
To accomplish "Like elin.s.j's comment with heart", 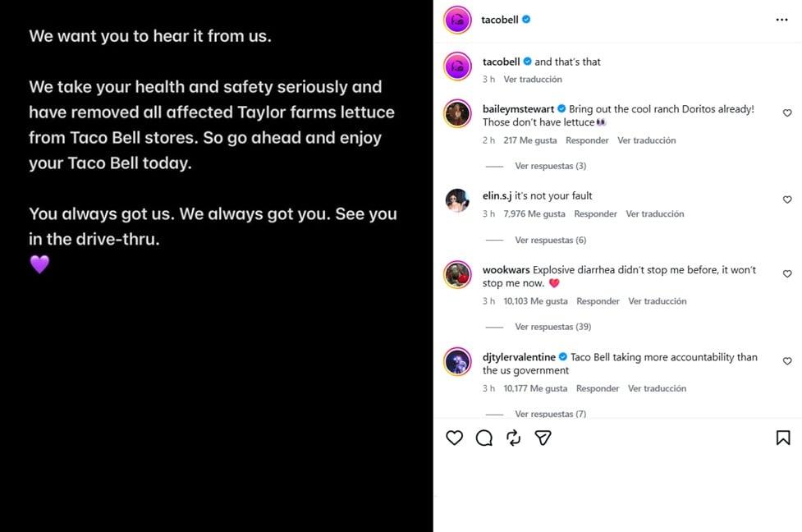I will [x=787, y=199].
